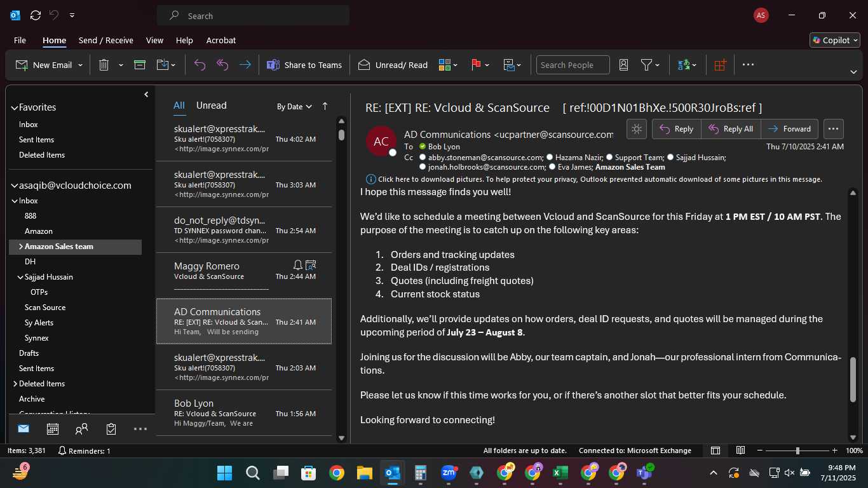
Task: Click the ribbon Forward arrow icon
Action: 245,65
